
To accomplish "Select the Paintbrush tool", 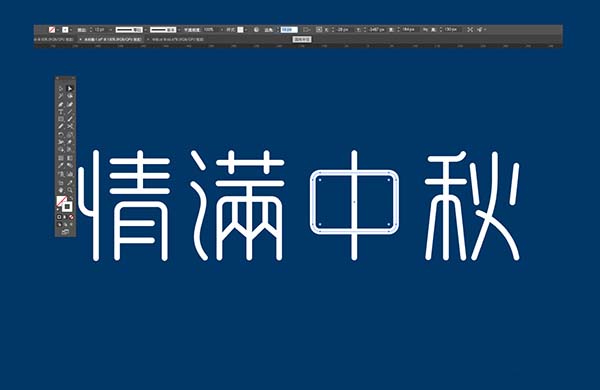I will coord(70,119).
